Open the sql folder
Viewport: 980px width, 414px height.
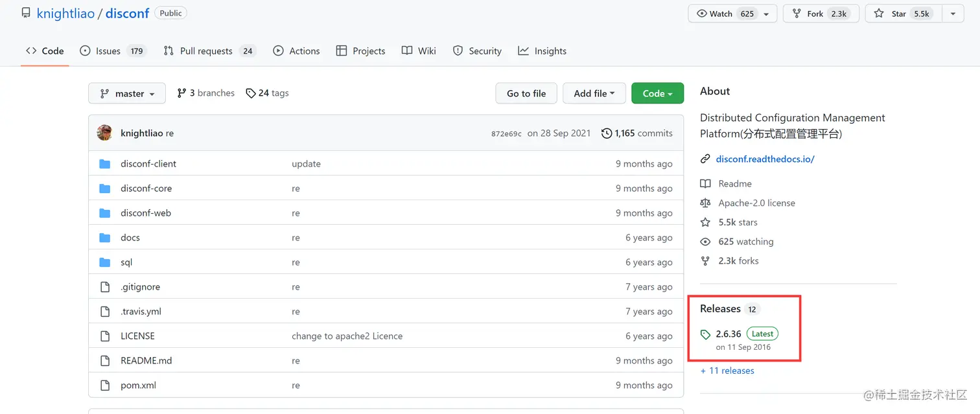point(126,262)
